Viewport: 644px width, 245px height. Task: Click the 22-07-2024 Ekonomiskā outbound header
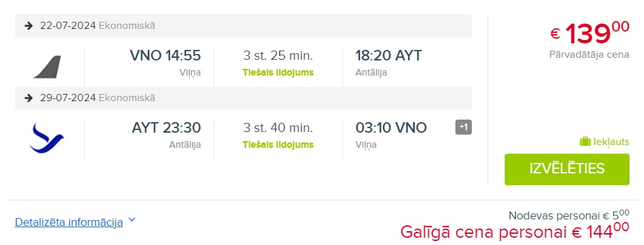point(243,26)
